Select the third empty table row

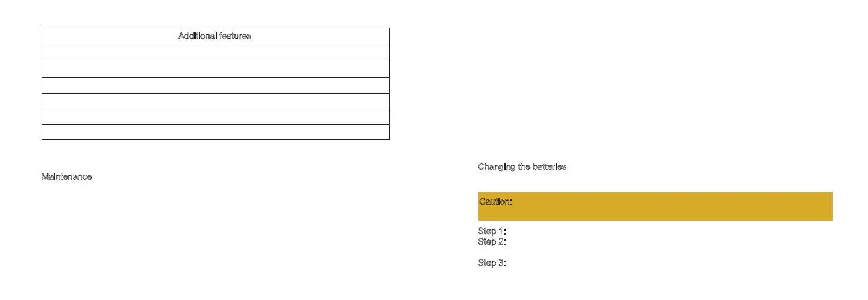tap(216, 85)
